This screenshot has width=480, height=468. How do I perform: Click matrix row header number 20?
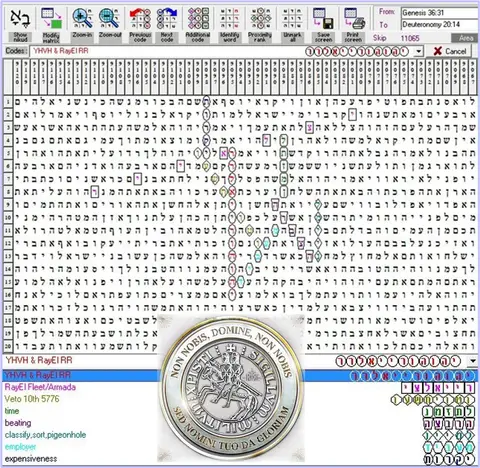click(x=8, y=346)
